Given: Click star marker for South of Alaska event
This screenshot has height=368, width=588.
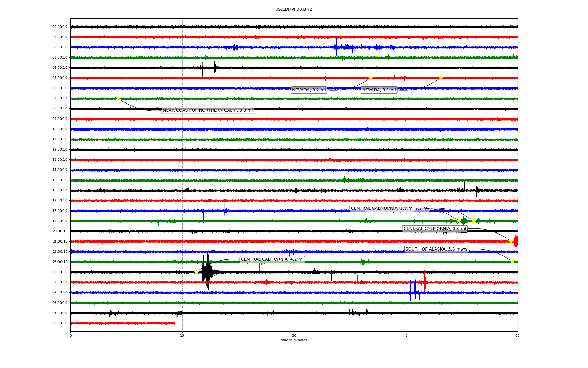Looking at the screenshot, I should pos(512,262).
